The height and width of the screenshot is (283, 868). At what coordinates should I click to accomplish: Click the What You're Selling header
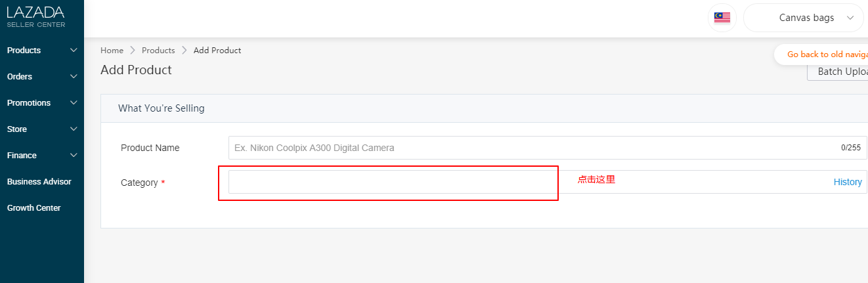click(x=162, y=108)
